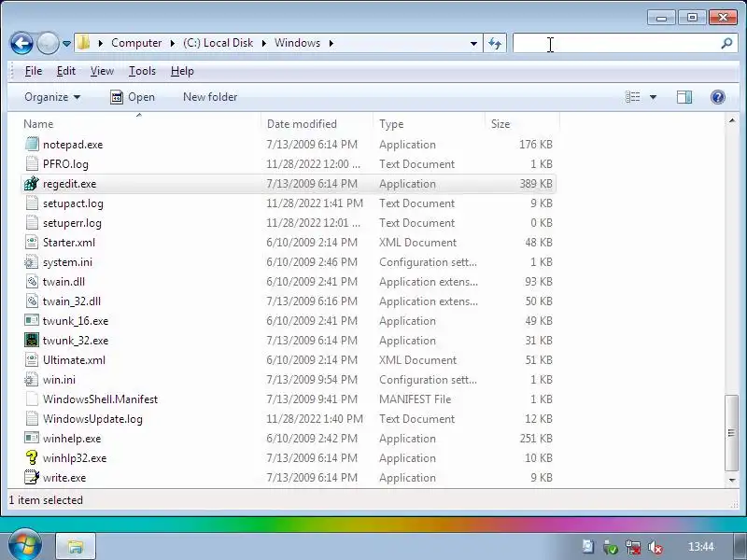This screenshot has width=747, height=560.
Task: Expand the arrow after Computer in address bar
Action: pyautogui.click(x=172, y=43)
